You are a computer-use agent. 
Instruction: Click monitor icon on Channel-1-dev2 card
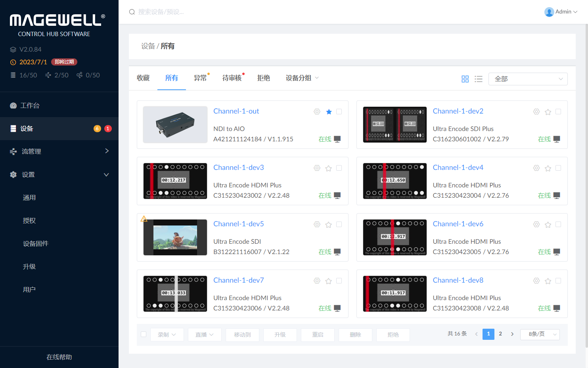tap(557, 139)
